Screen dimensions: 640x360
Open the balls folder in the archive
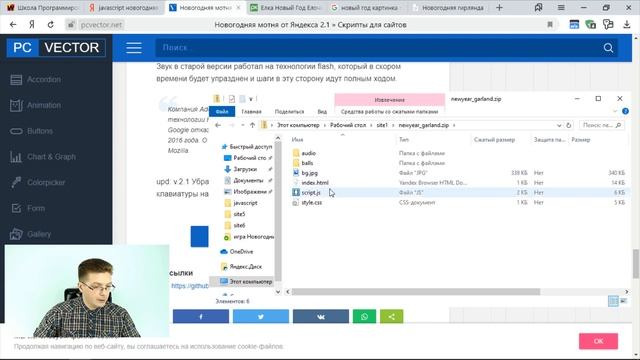(307, 163)
